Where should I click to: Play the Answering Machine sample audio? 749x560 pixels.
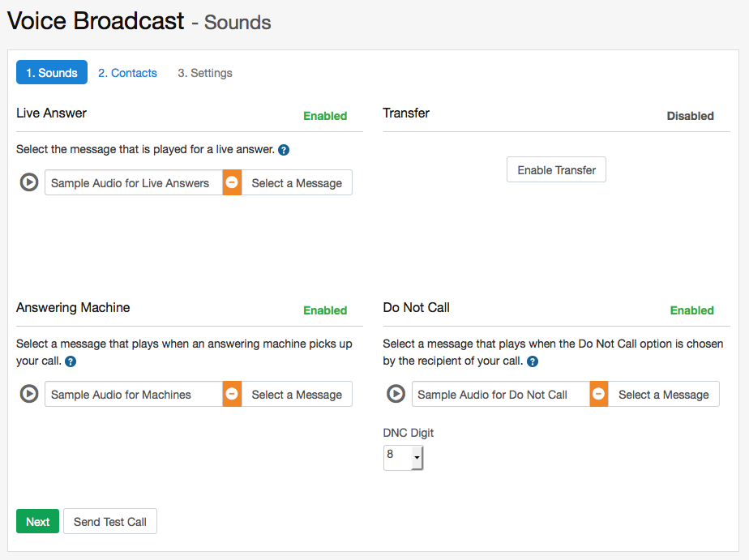tap(29, 395)
